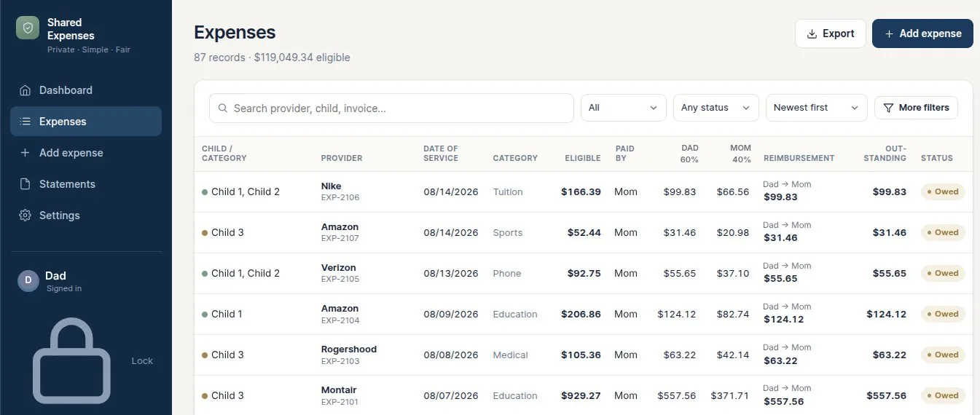Viewport: 980px width, 415px height.
Task: Click the dark Add expense button
Action: coord(922,33)
